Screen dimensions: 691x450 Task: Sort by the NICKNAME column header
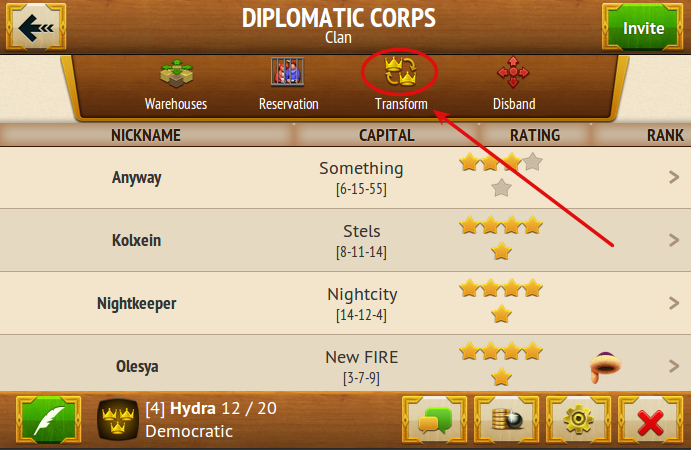pos(146,135)
